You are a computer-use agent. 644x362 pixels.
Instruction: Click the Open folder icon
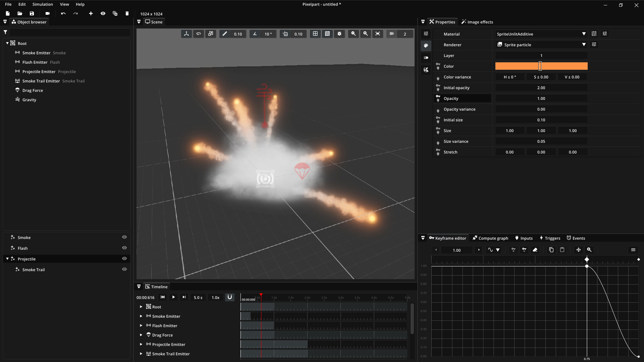[20, 14]
